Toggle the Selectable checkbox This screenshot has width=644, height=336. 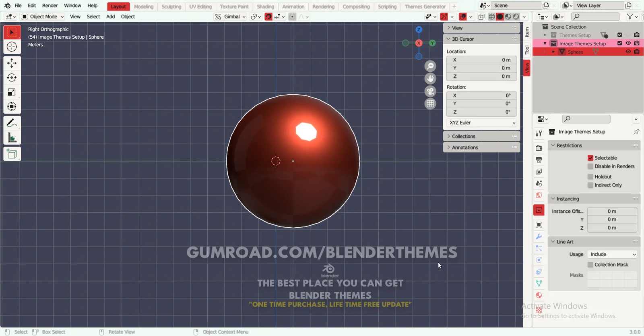click(590, 158)
